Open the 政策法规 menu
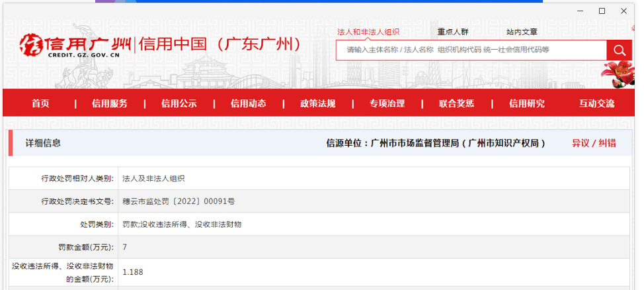644x290 pixels. click(x=318, y=103)
